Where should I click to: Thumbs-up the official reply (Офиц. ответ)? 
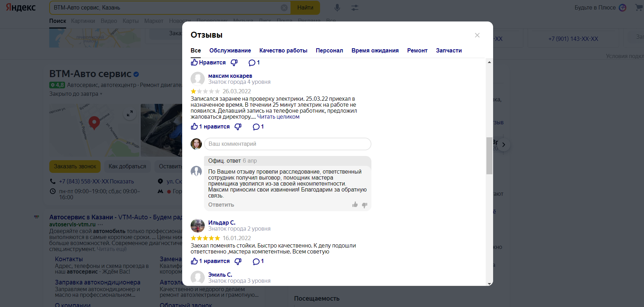pos(355,205)
